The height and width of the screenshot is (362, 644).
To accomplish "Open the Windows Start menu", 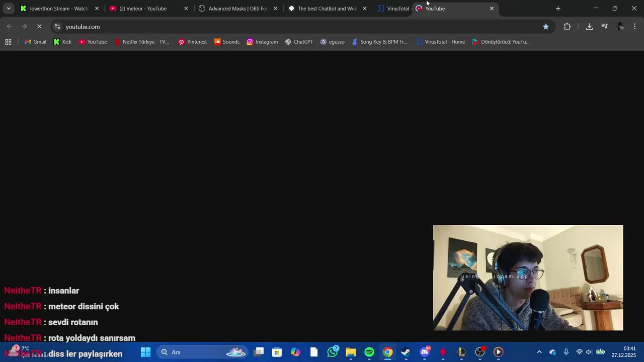I will (145, 352).
